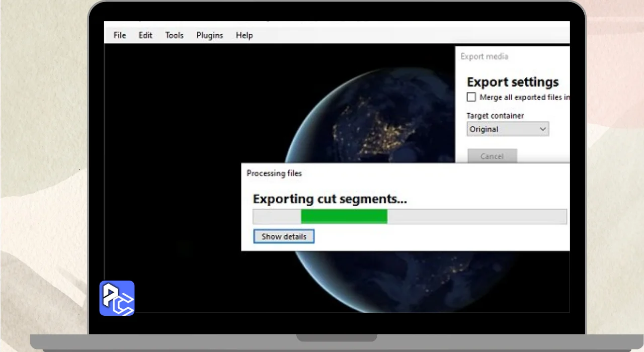Click the Exporting cut segments status text
The width and height of the screenshot is (644, 352).
click(x=330, y=199)
